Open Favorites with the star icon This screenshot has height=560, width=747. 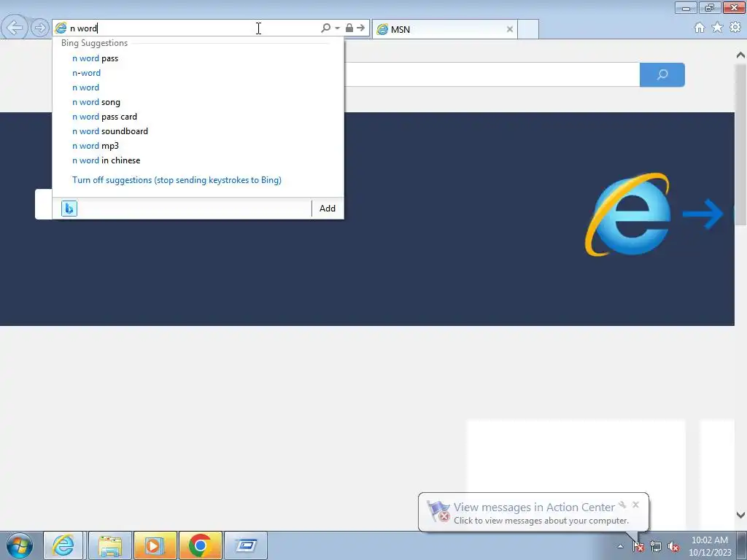717,28
